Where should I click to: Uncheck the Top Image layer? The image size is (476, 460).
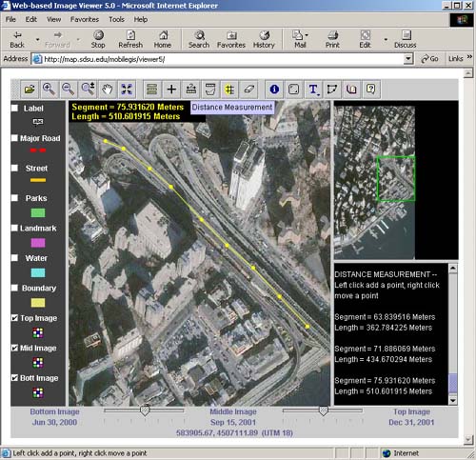pos(14,317)
